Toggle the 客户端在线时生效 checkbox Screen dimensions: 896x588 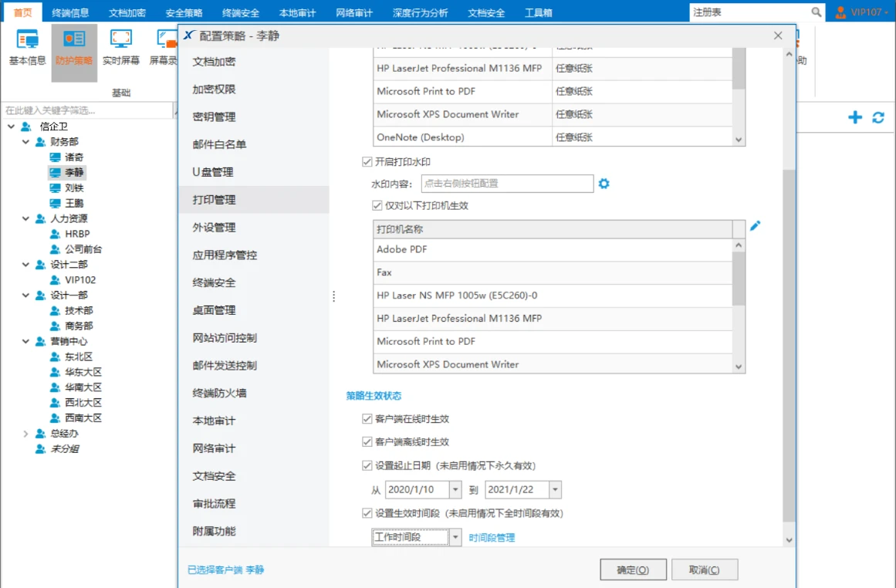pos(367,419)
